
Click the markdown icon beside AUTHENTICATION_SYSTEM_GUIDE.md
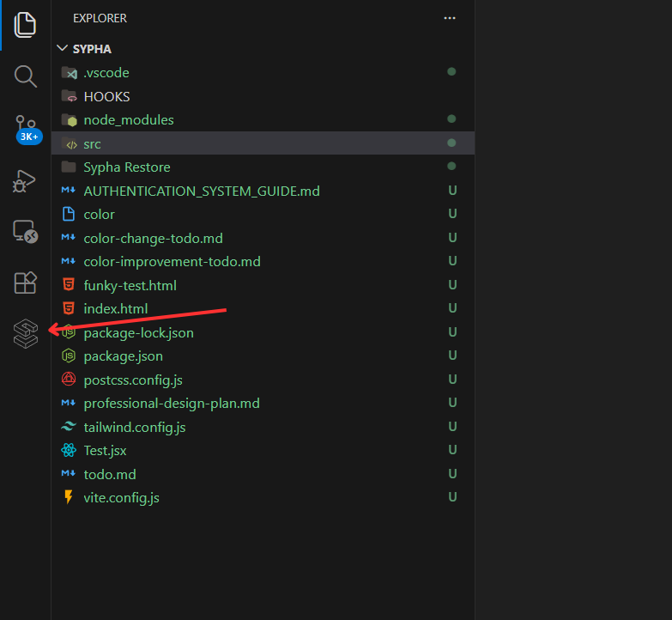click(x=68, y=190)
